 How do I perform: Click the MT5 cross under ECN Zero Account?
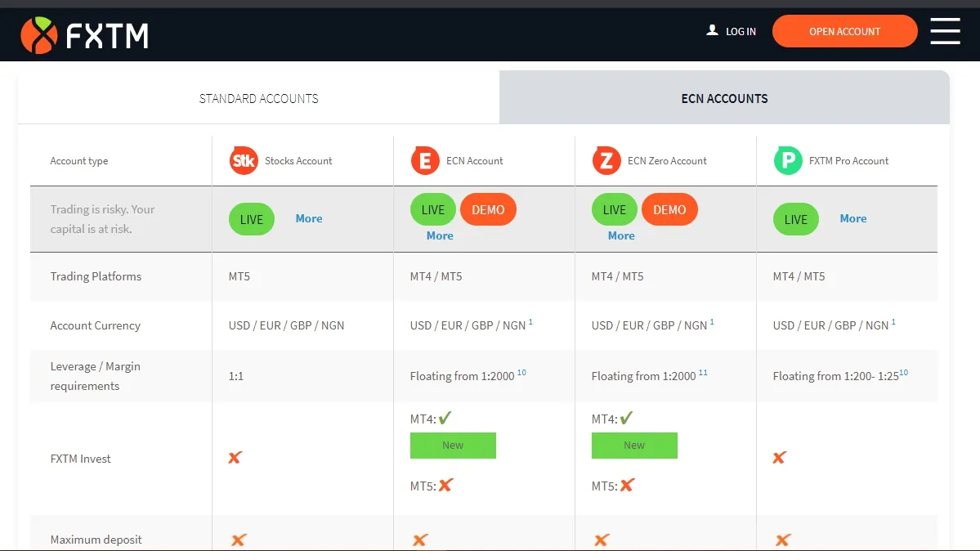[627, 486]
